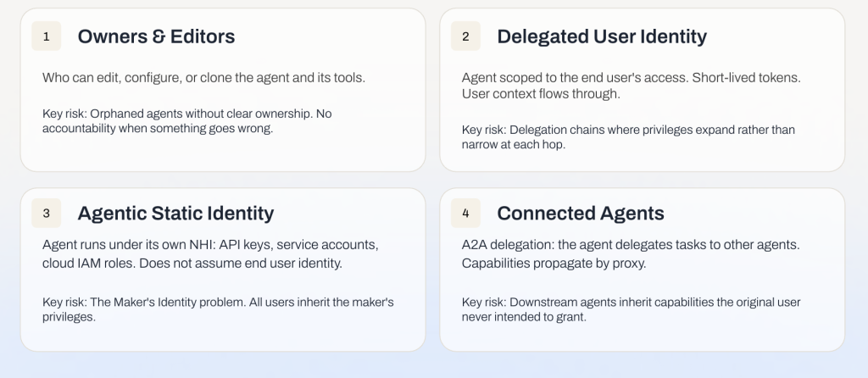Select the Delegated User Identity heading

point(602,36)
